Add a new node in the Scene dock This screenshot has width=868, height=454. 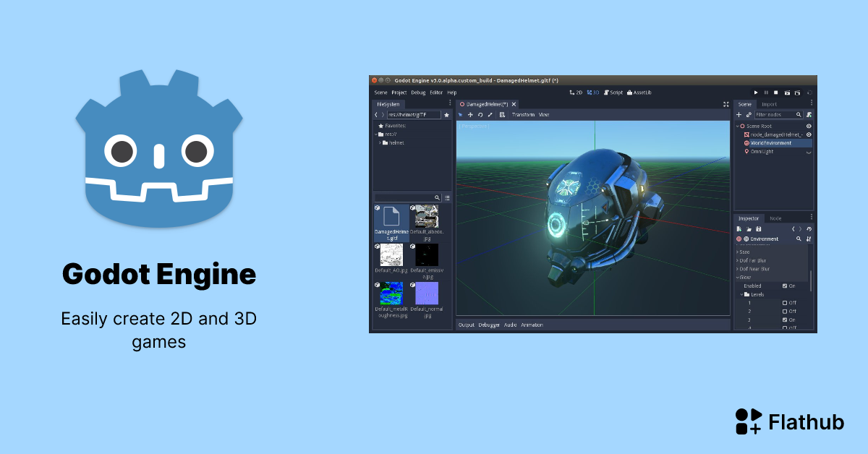tap(739, 115)
